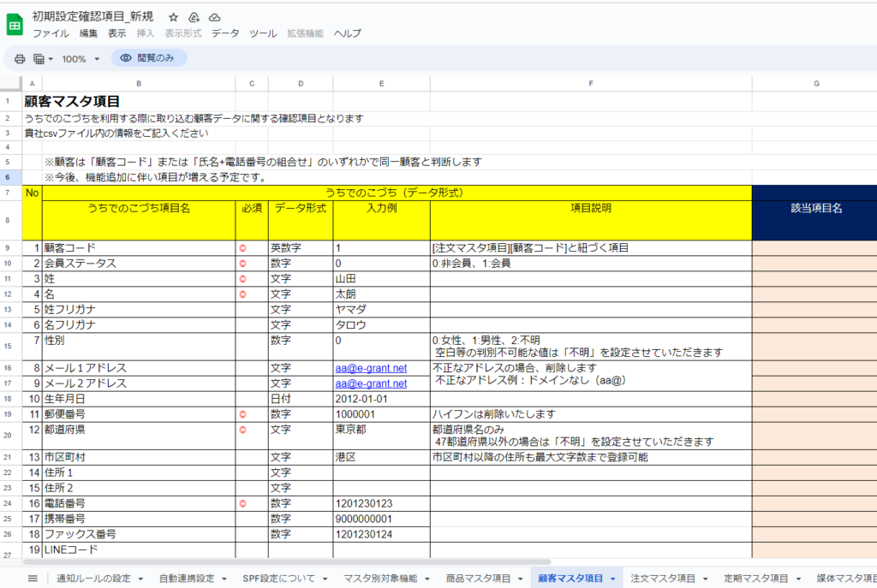Select column F header

[x=591, y=83]
